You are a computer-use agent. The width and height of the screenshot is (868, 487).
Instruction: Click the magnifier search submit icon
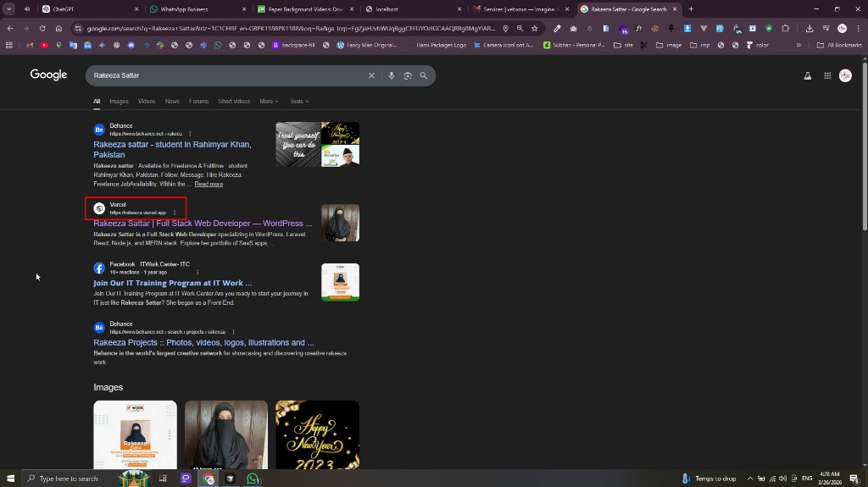[424, 76]
